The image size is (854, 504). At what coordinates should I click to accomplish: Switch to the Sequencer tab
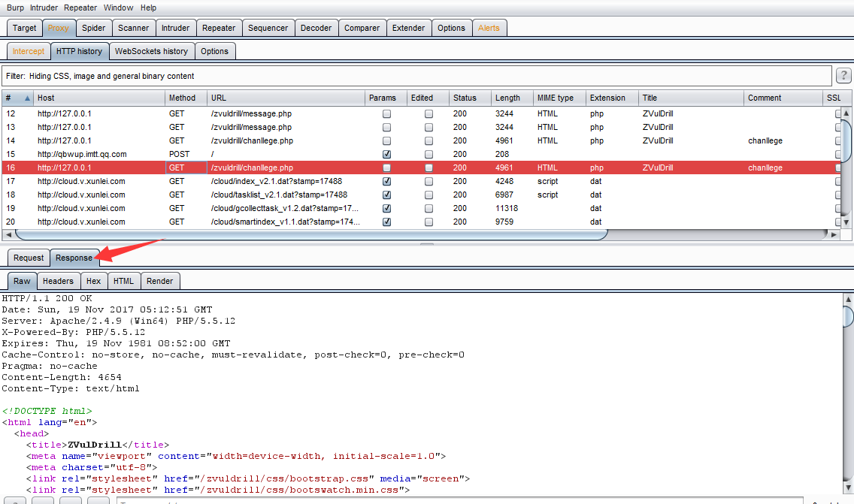click(268, 28)
